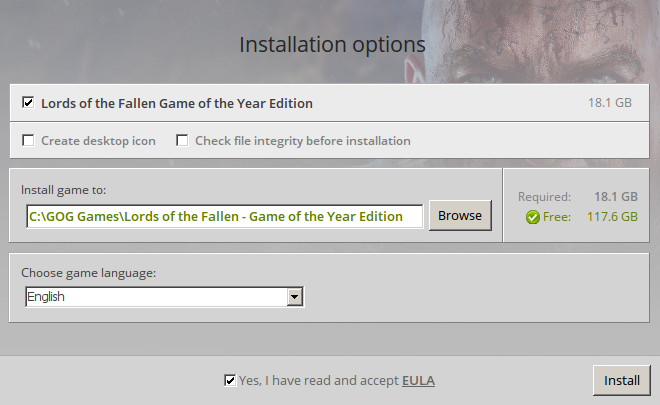
Task: Click the game title label text
Action: coord(177,103)
